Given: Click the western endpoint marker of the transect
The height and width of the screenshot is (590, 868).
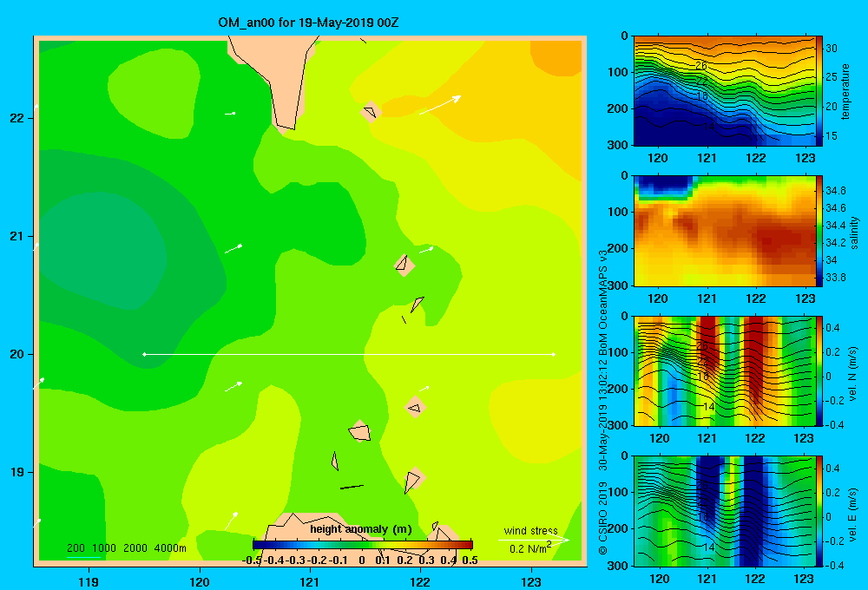Looking at the screenshot, I should [144, 354].
